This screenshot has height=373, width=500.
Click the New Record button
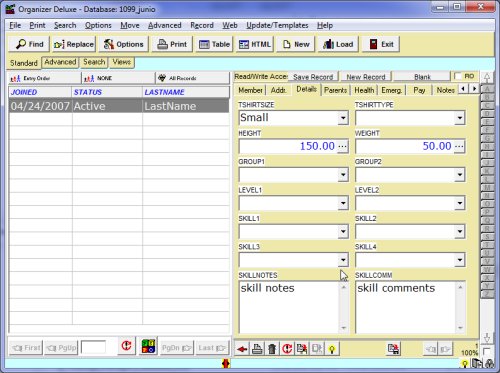click(x=366, y=77)
